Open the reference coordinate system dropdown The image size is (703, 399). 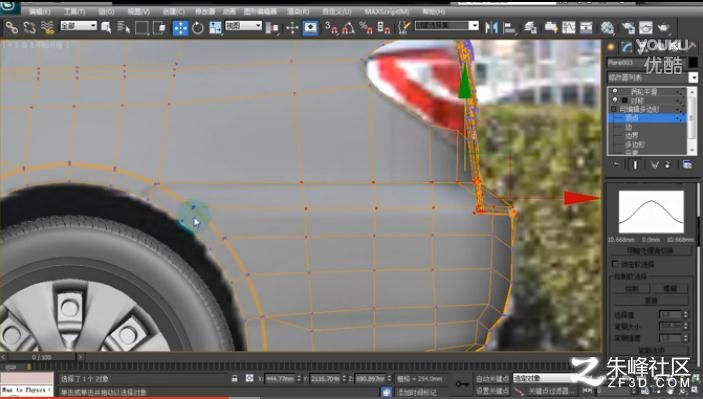click(x=243, y=26)
